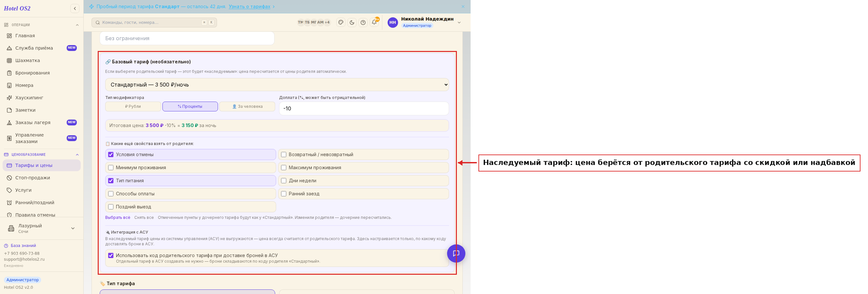Click the Хаускипинг sparkle icon
The width and height of the screenshot is (868, 294).
tap(9, 98)
